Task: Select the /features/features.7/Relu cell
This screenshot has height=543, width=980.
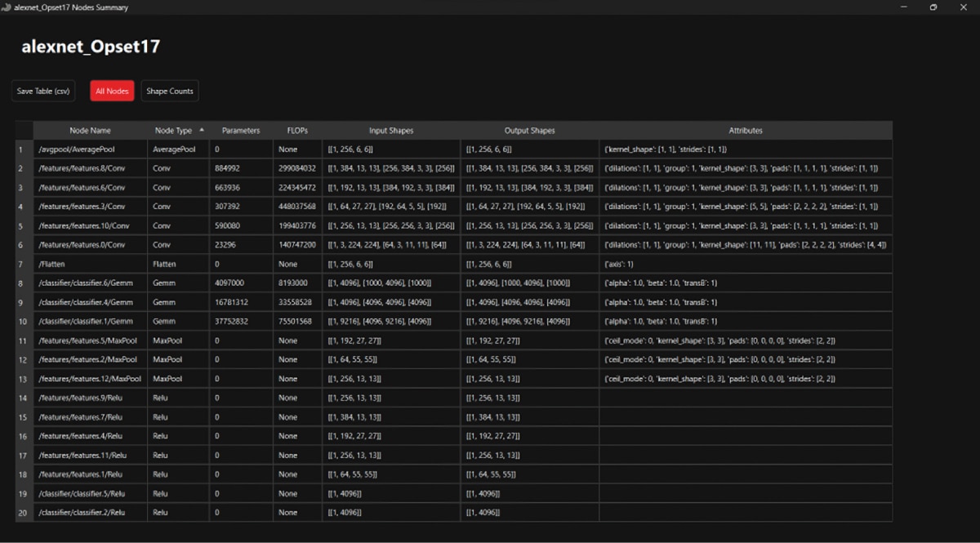Action: (x=90, y=417)
